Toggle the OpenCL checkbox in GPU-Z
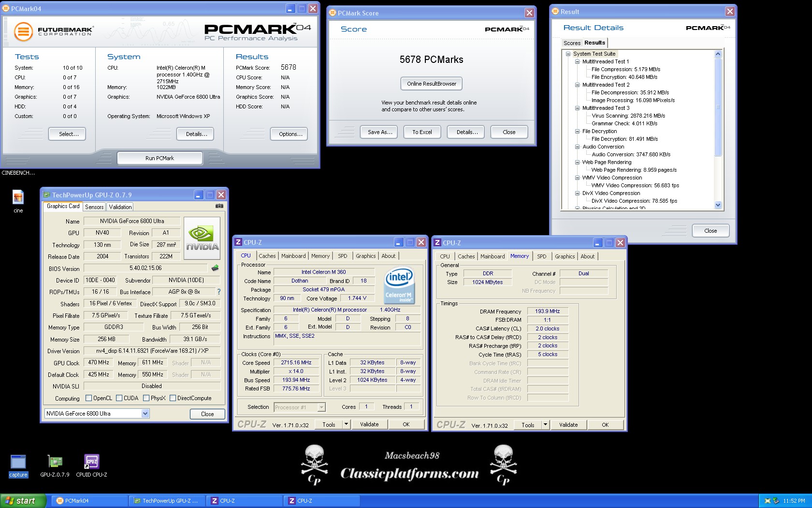This screenshot has height=508, width=812. [x=88, y=398]
